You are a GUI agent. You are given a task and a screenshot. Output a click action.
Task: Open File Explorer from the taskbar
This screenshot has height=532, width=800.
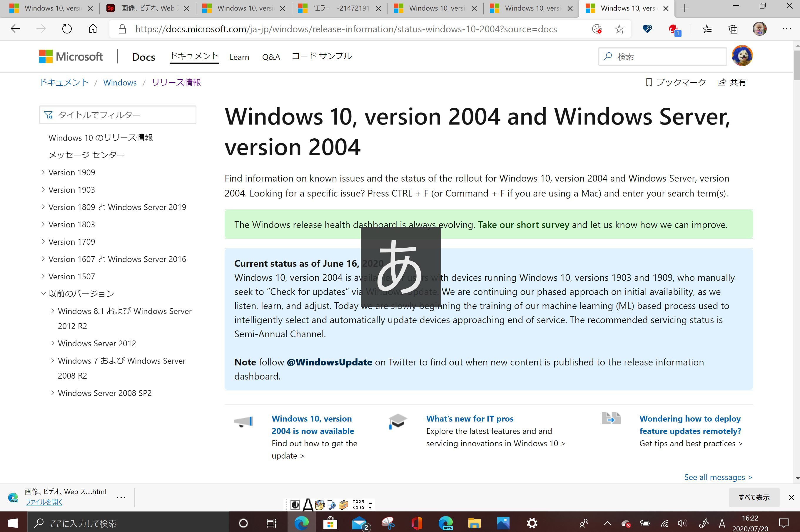pos(474,523)
